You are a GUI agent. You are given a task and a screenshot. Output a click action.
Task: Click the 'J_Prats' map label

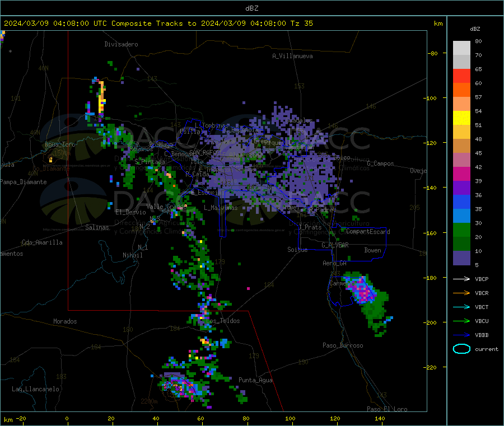coord(310,227)
